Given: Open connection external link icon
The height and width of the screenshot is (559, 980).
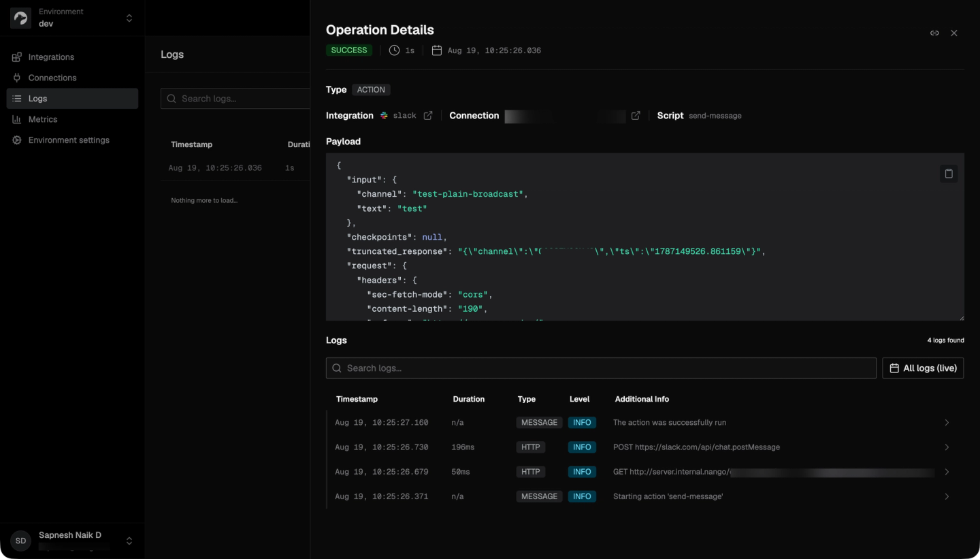Looking at the screenshot, I should [x=636, y=116].
